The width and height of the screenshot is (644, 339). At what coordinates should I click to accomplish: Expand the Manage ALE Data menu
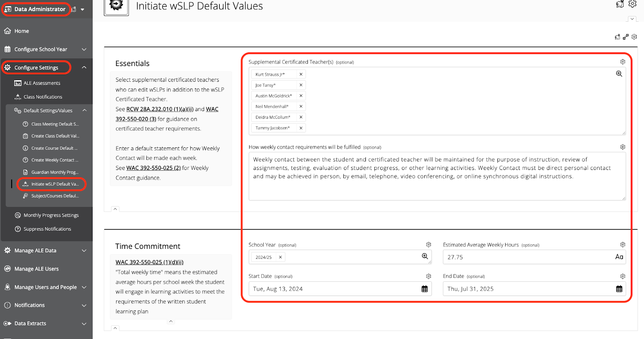[84, 250]
